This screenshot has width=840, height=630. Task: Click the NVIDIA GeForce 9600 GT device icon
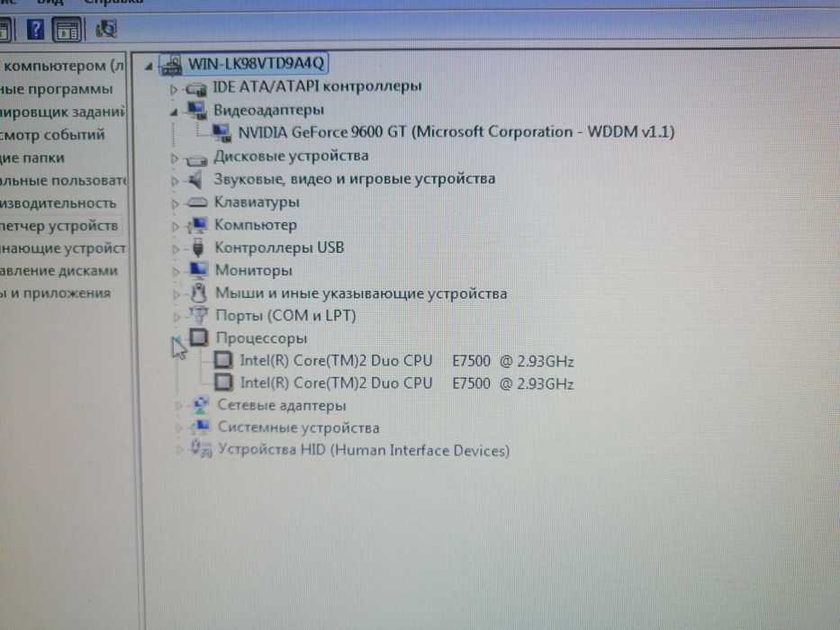click(221, 132)
